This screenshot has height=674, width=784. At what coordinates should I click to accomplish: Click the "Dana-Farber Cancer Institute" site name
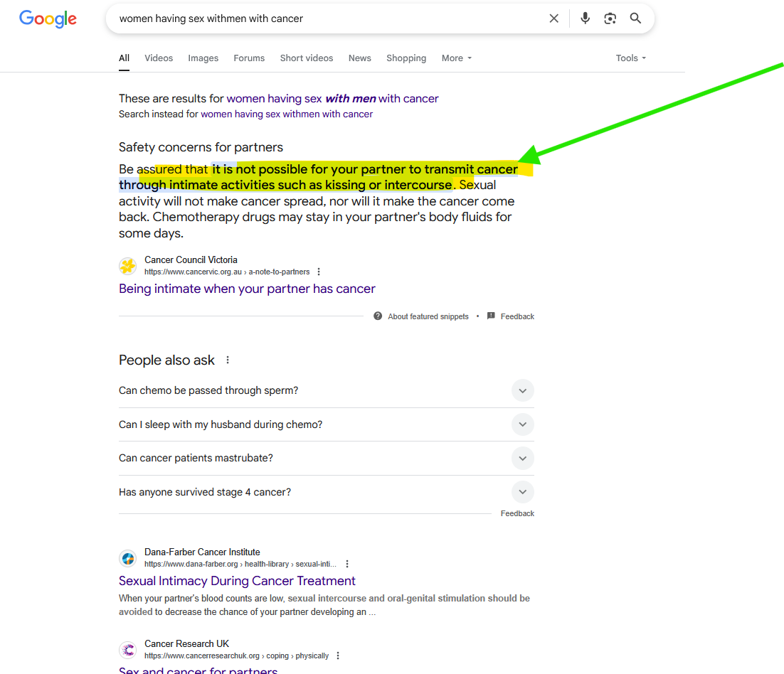(x=202, y=552)
